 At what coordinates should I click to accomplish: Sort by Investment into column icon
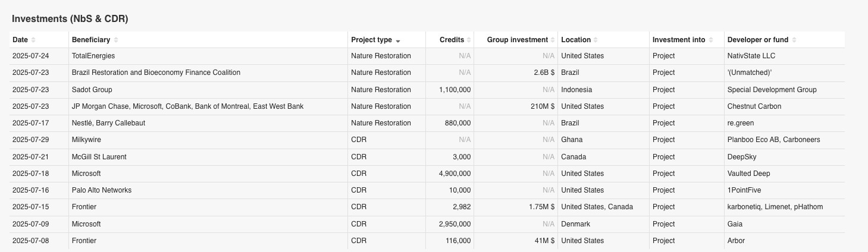(710, 40)
